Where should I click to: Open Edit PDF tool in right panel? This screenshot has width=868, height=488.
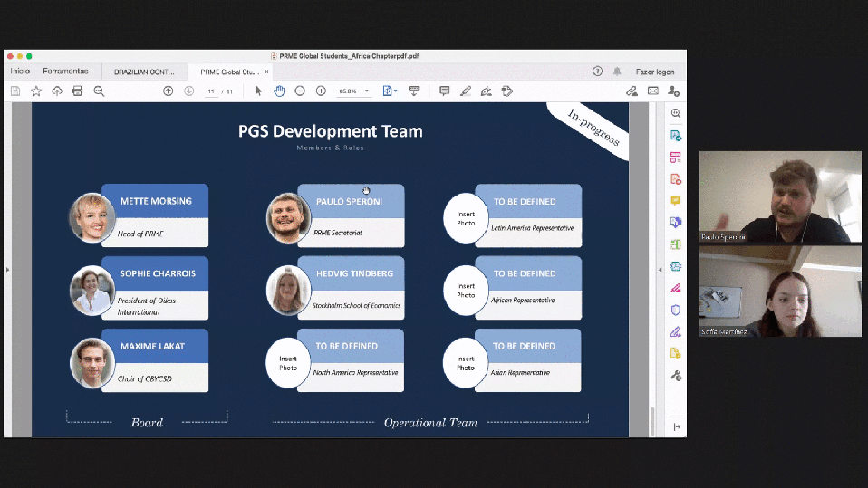click(x=676, y=158)
